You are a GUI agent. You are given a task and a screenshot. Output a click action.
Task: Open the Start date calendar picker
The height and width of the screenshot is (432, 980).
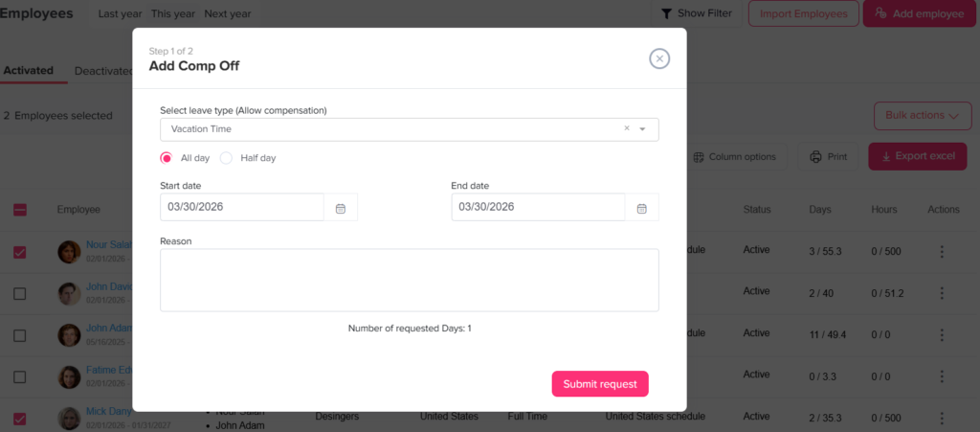click(x=341, y=208)
